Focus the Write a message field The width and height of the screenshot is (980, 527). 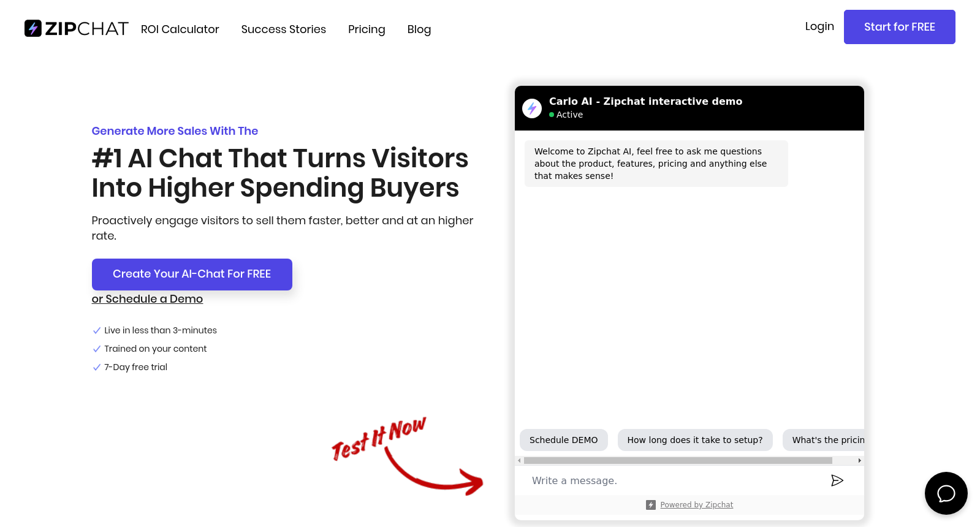point(674,480)
